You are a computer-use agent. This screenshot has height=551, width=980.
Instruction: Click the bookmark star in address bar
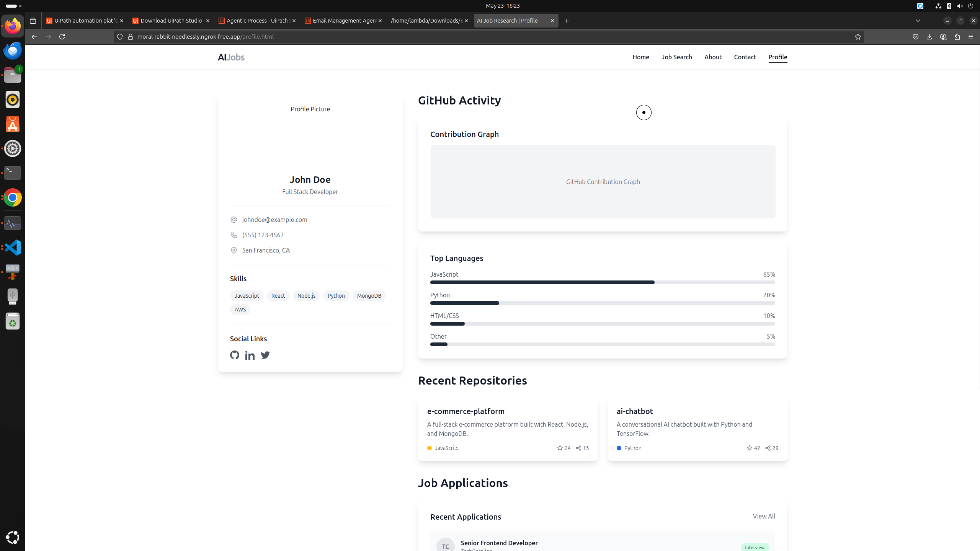coord(857,37)
